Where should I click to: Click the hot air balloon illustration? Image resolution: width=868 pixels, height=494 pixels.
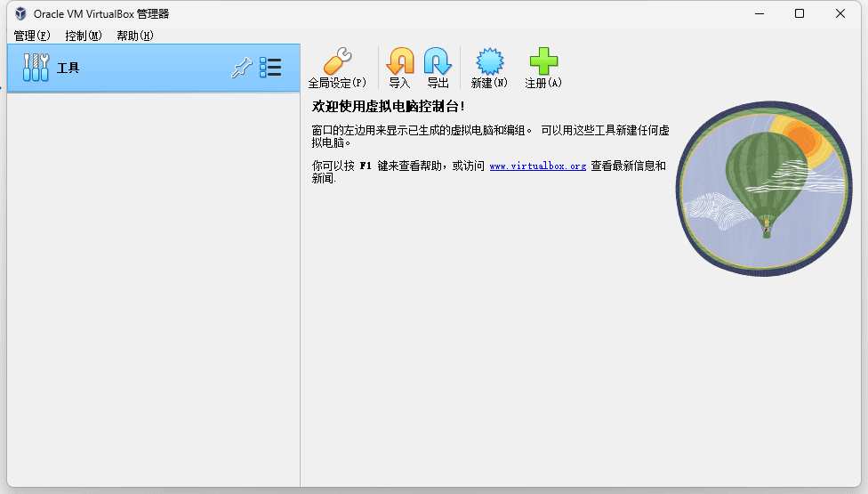[x=765, y=187]
